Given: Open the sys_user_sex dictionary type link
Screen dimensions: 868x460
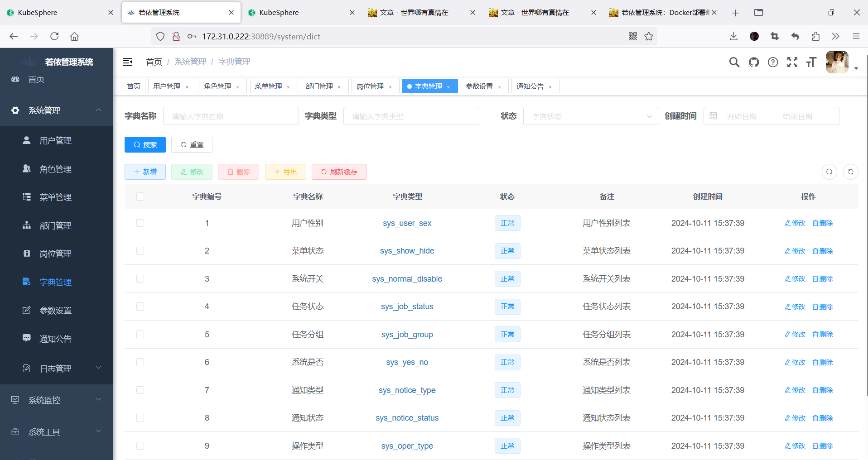Looking at the screenshot, I should (x=407, y=223).
